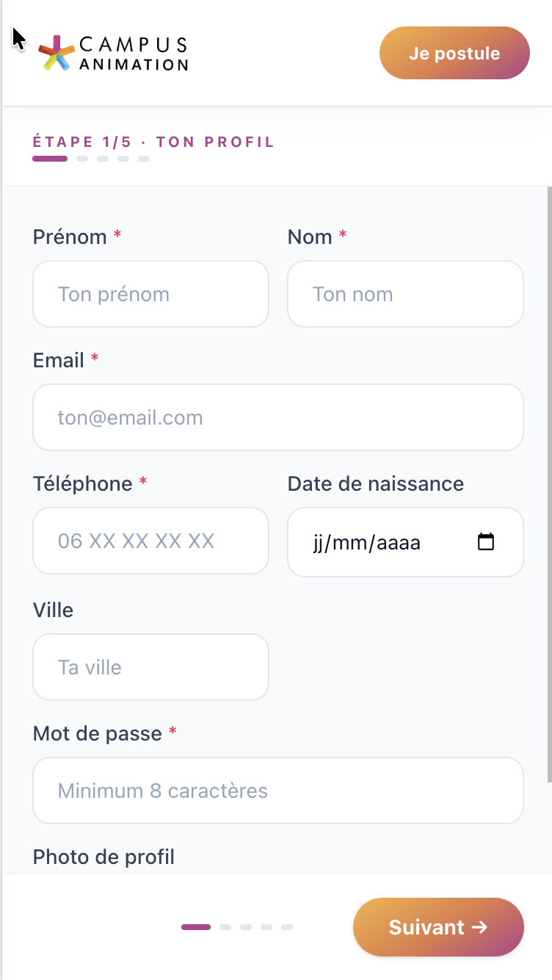Click the Campus Animation star logo
This screenshot has width=552, height=980.
57,54
